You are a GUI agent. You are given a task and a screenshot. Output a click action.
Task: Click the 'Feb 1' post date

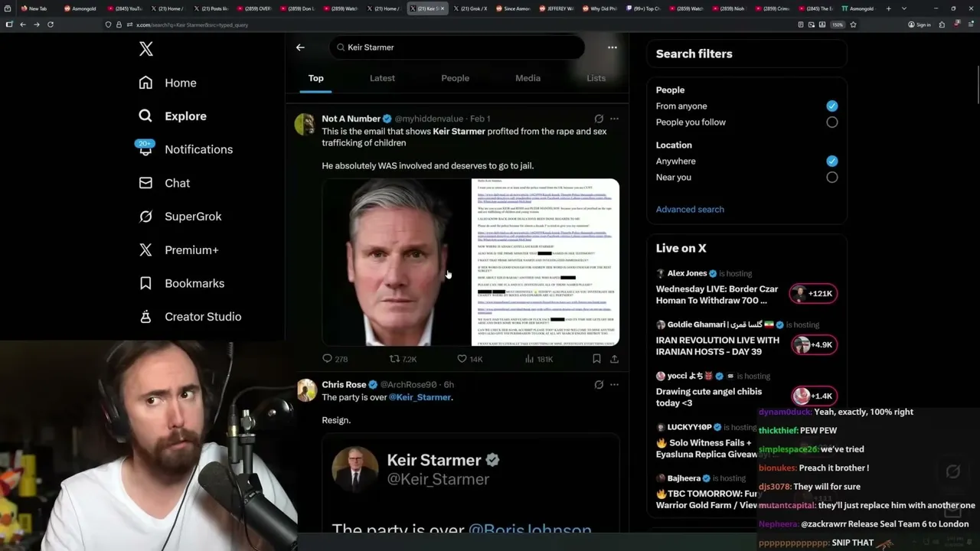coord(480,119)
